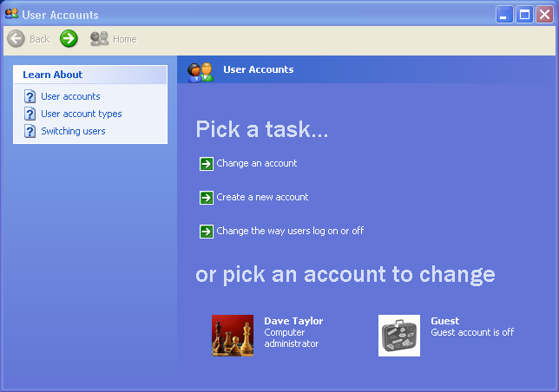Screen dimensions: 559x392
Task: Pick the Dave Taylor account name
Action: click(293, 321)
